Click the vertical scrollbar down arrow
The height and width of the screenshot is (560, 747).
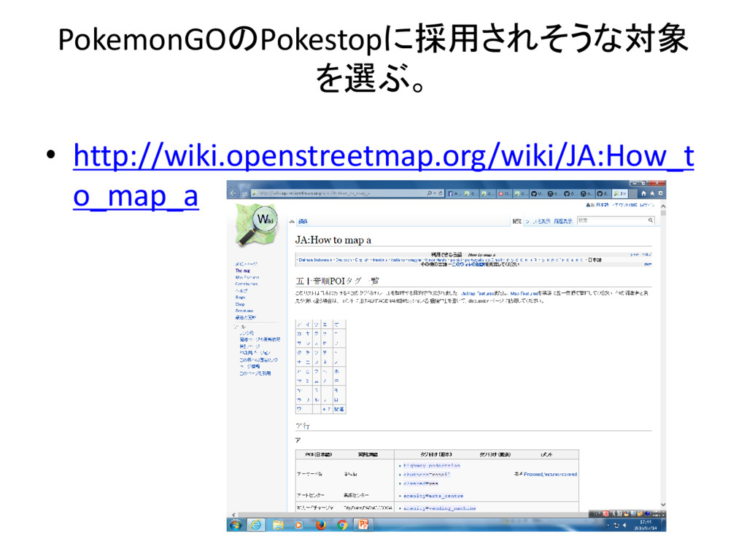pyautogui.click(x=662, y=505)
